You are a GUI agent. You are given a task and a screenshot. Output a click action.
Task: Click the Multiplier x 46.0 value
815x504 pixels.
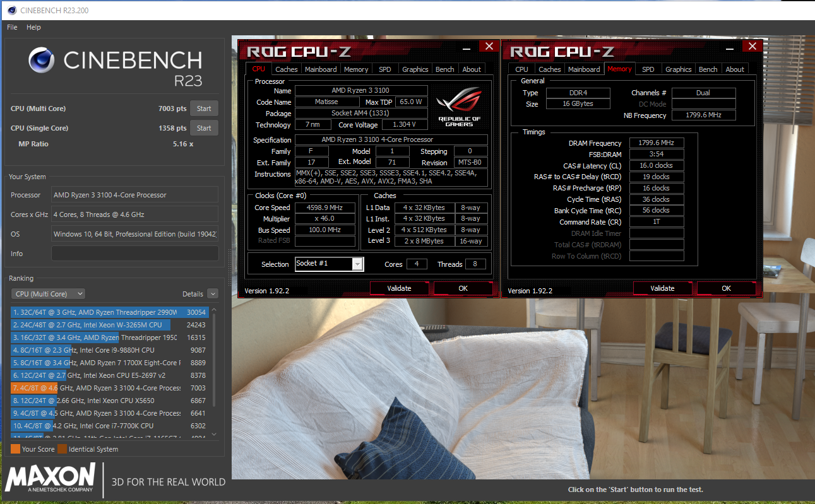[325, 218]
